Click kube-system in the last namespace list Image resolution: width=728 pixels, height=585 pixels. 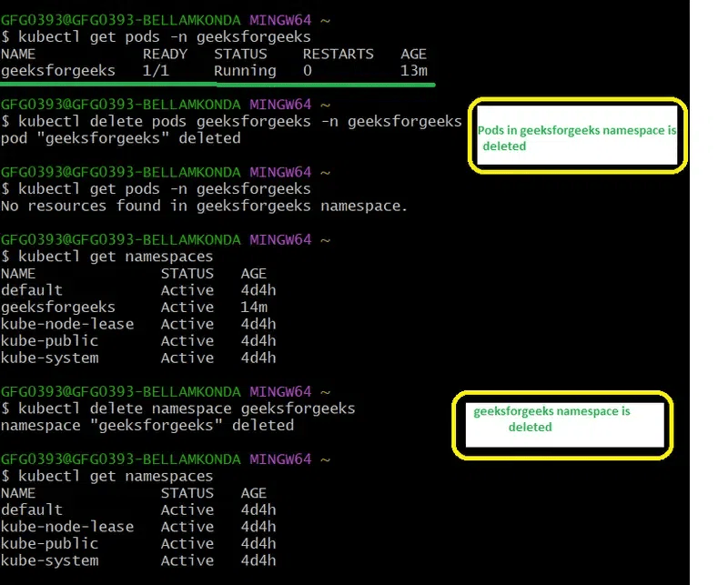tap(50, 560)
